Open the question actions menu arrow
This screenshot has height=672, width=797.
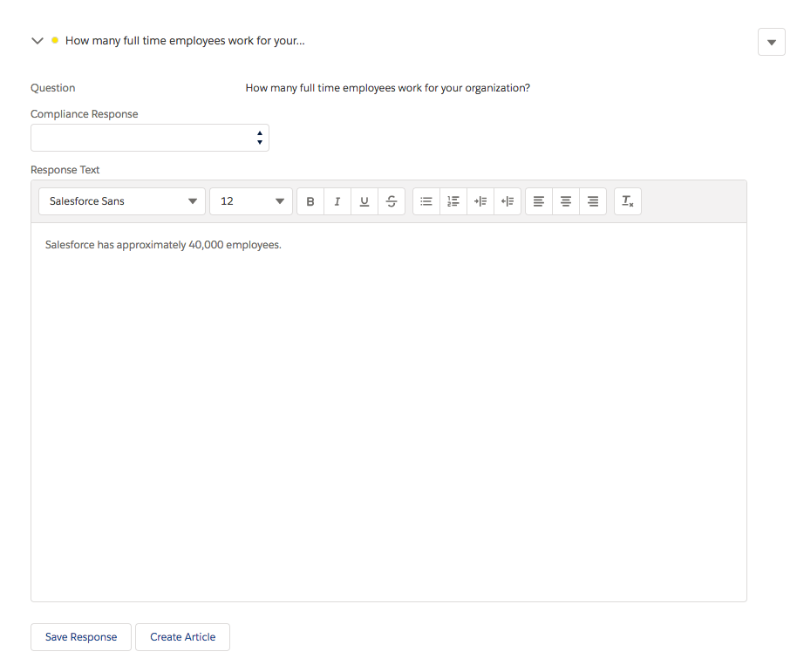(772, 42)
